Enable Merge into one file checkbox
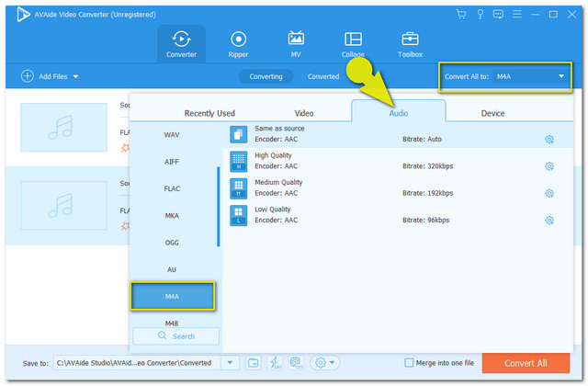 409,363
